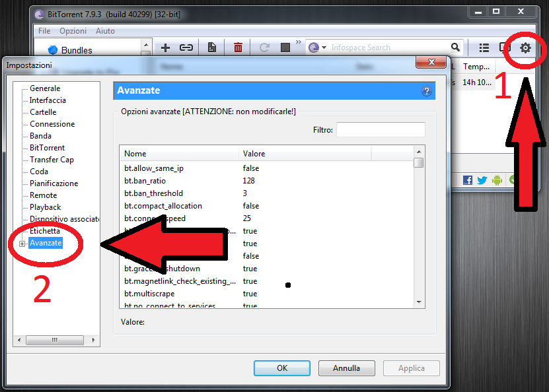Open the search provider dropdown arrow
The height and width of the screenshot is (392, 549).
pyautogui.click(x=324, y=48)
